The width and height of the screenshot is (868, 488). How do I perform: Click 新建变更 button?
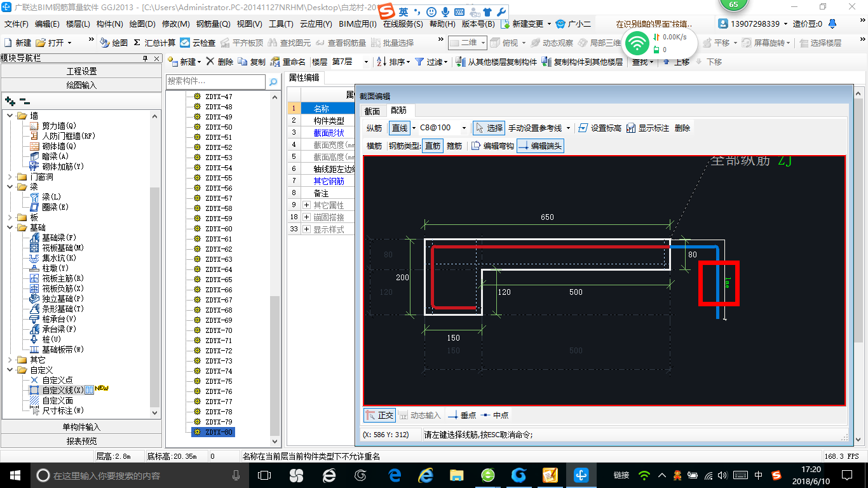524,24
